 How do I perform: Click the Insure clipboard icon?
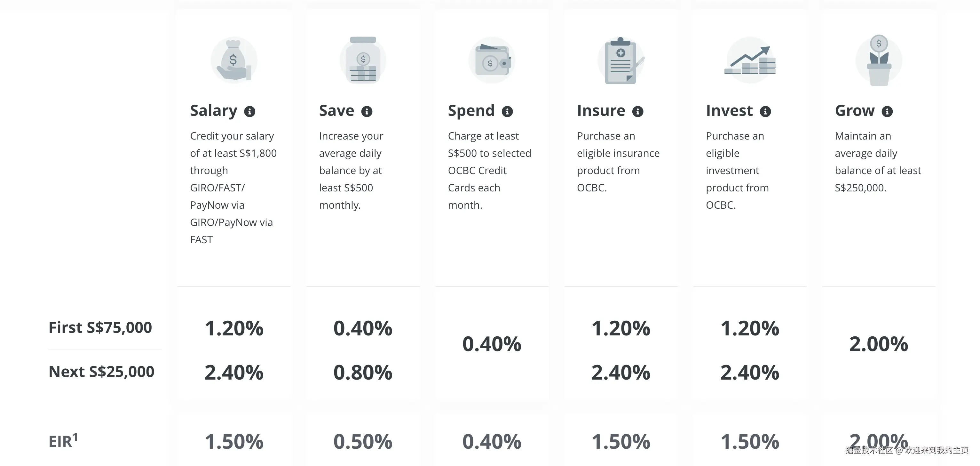(621, 61)
